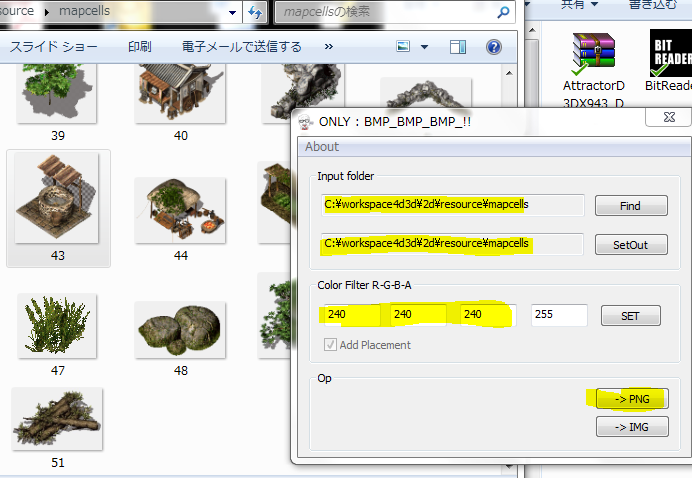Toggle the preview pane icon
Screen dimensions: 692x478
coord(458,47)
